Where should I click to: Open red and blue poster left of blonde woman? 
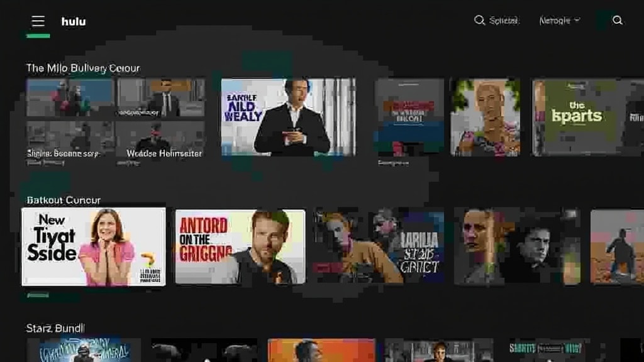tap(409, 118)
